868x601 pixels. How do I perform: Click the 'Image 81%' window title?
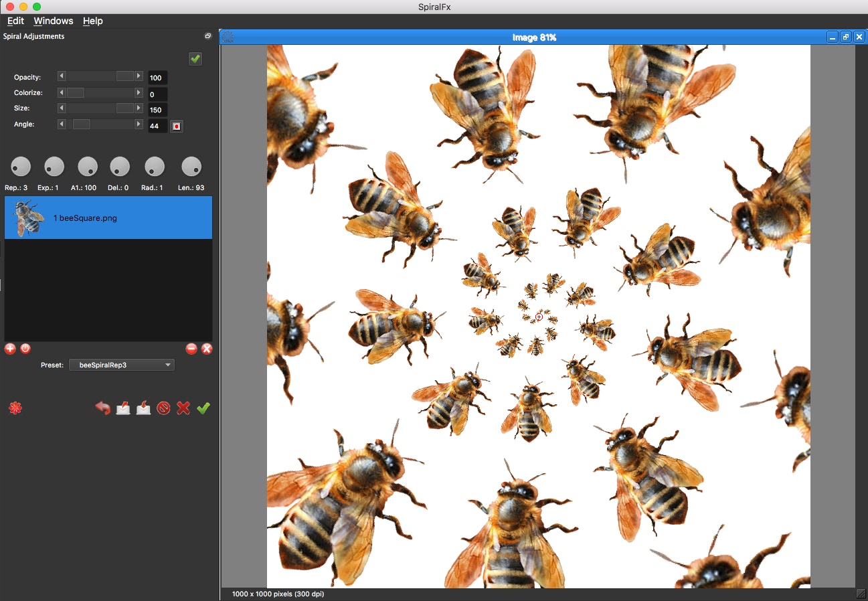[534, 37]
